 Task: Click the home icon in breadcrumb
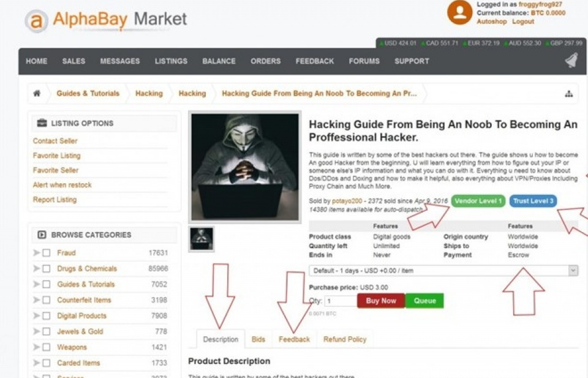pyautogui.click(x=37, y=93)
